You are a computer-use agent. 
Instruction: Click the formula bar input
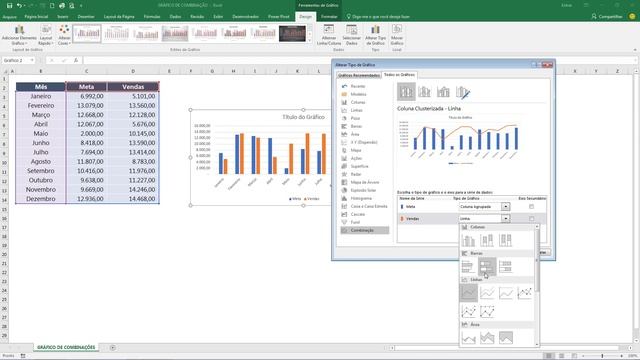coord(359,60)
